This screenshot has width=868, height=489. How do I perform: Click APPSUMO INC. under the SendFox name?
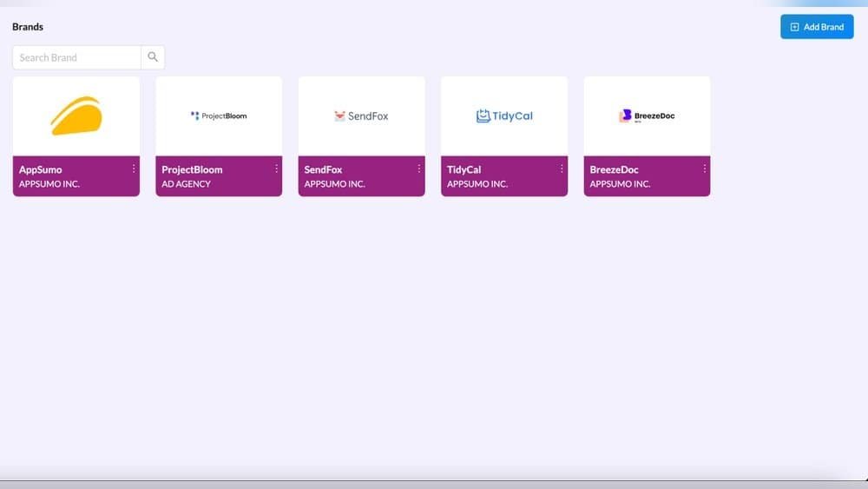pos(334,184)
